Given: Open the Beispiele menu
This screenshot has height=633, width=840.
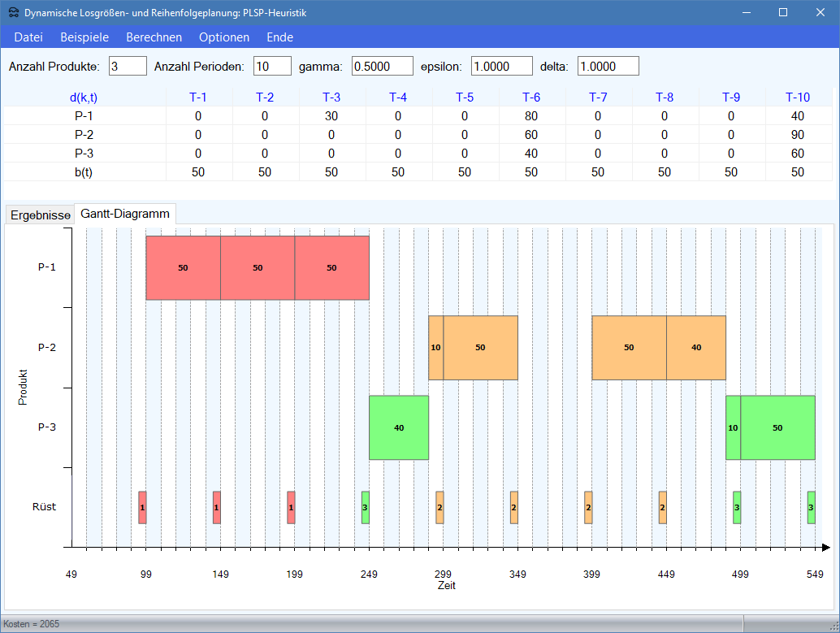Looking at the screenshot, I should (84, 37).
